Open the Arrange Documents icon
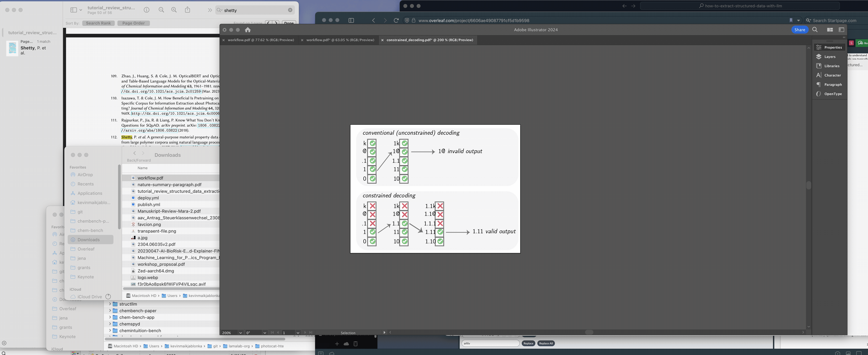868x355 pixels. point(830,30)
